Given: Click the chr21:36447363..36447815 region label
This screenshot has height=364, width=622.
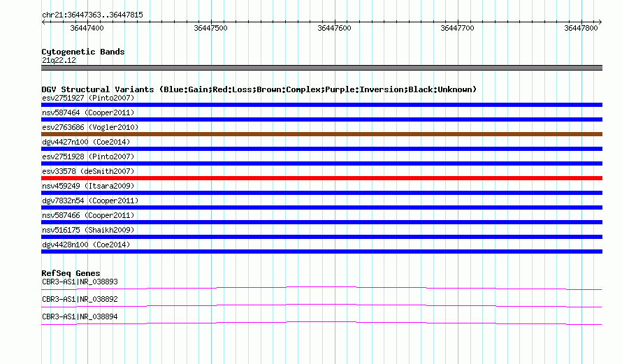Looking at the screenshot, I should point(92,15).
